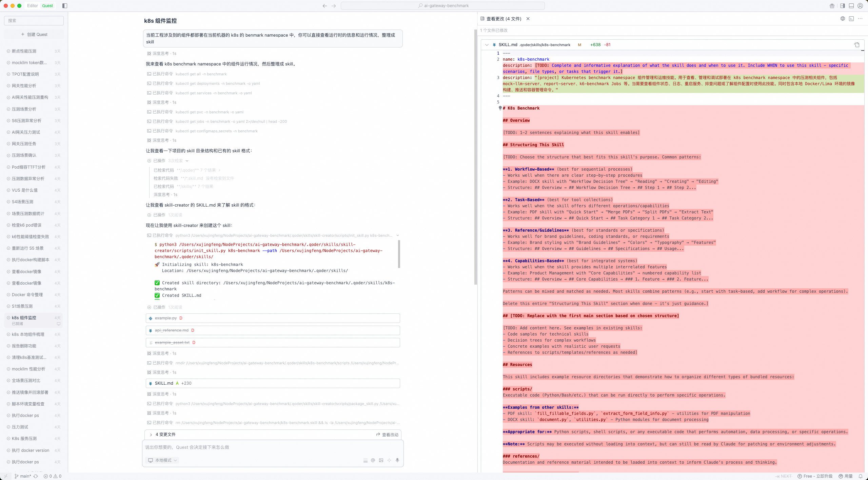This screenshot has height=480, width=868.
Task: Click the microphone voice input icon
Action: click(x=397, y=460)
